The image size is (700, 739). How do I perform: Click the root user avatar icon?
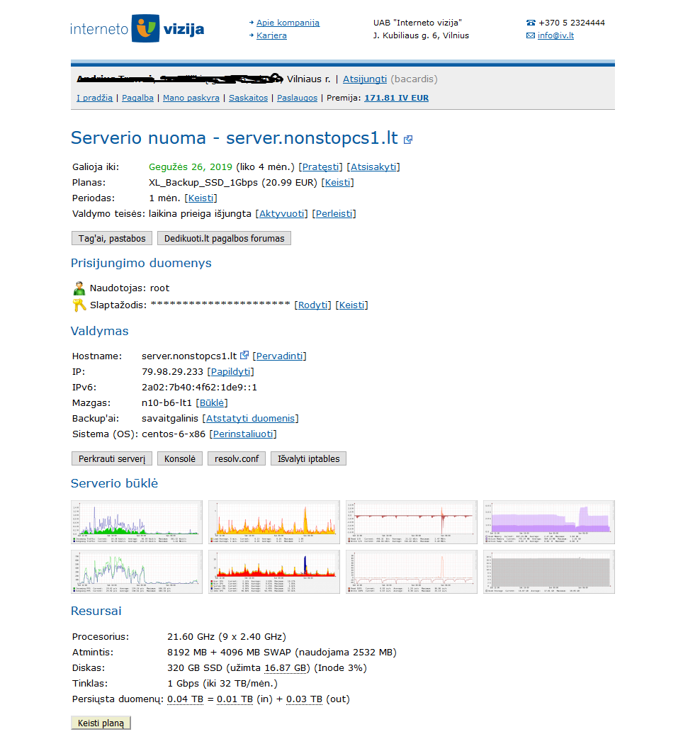tap(79, 288)
